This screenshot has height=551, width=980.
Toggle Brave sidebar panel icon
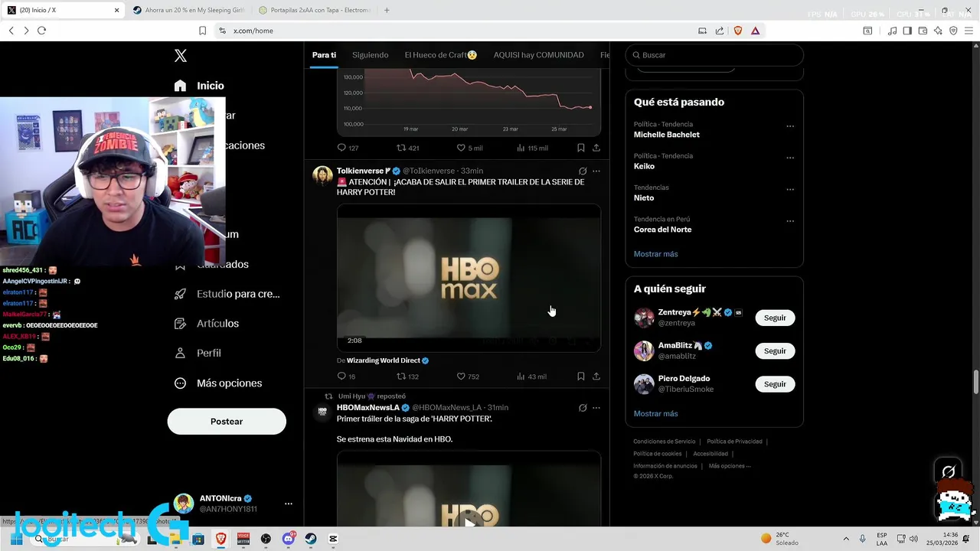click(x=907, y=31)
